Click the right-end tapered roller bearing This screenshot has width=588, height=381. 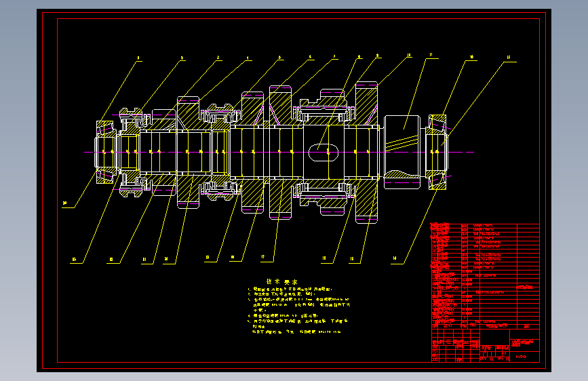click(437, 153)
